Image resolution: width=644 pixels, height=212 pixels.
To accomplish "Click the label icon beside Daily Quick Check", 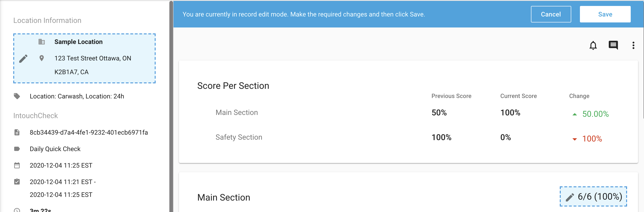I will (x=17, y=149).
